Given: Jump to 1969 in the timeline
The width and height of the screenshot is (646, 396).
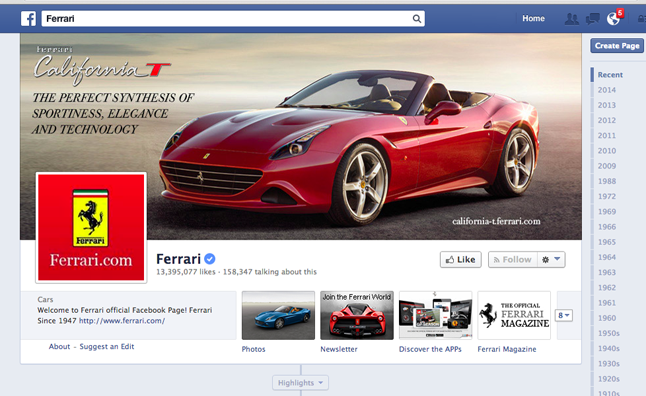Looking at the screenshot, I should coord(607,212).
